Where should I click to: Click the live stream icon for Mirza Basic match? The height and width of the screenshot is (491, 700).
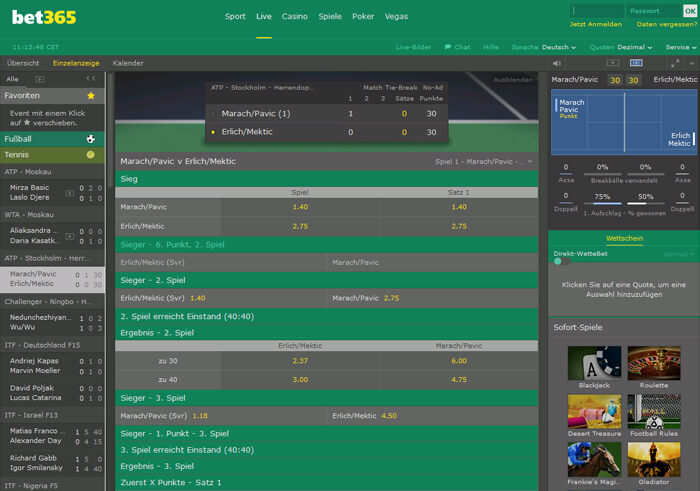coord(70,193)
